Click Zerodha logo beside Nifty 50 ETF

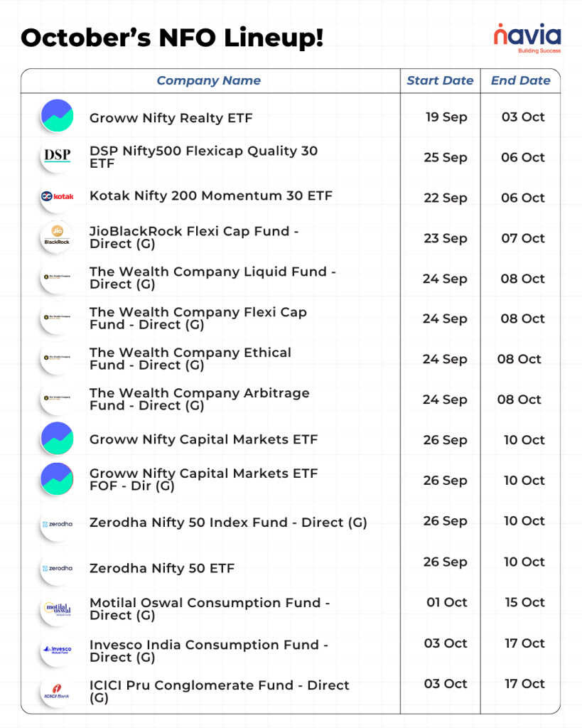point(57,568)
